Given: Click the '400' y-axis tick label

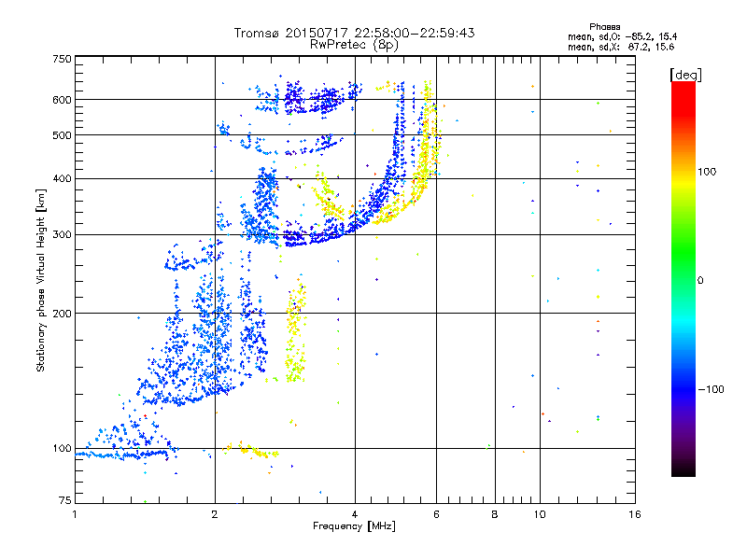Looking at the screenshot, I should coord(62,178).
